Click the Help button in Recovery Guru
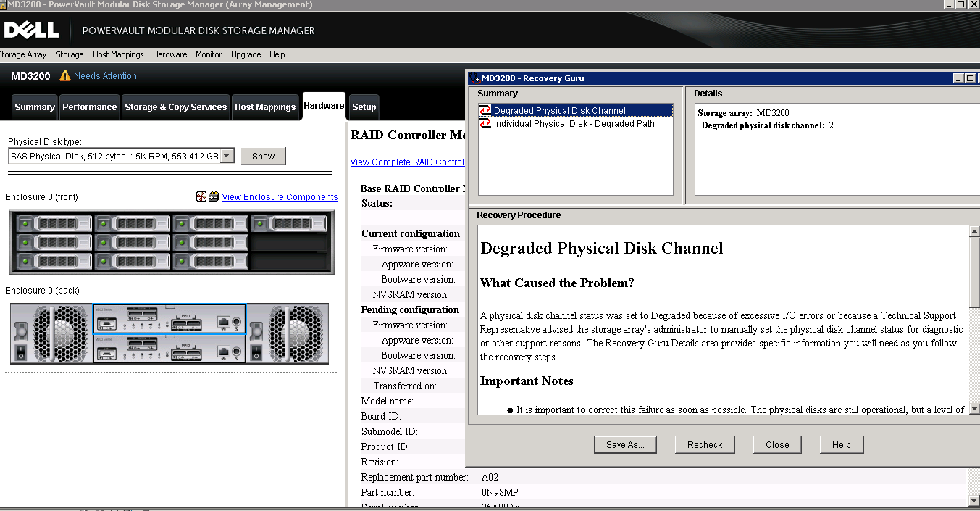The image size is (980, 511). (842, 444)
